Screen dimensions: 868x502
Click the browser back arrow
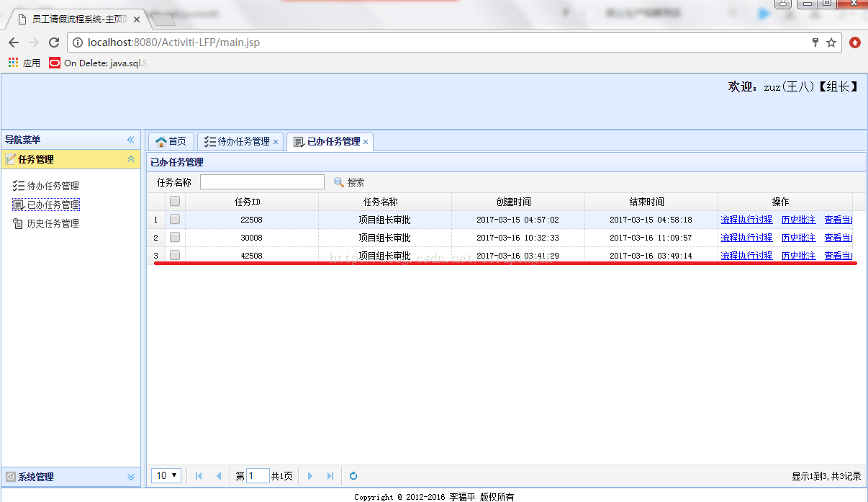pyautogui.click(x=13, y=42)
